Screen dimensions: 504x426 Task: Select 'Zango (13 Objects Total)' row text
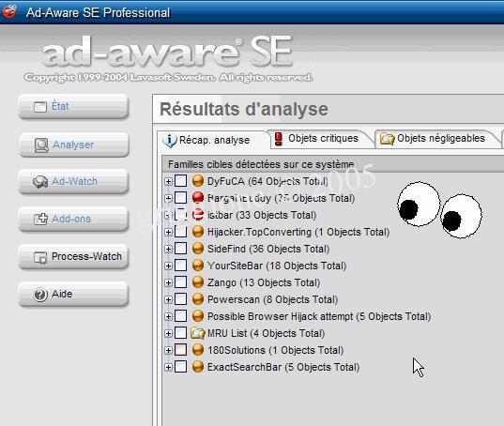pos(264,282)
